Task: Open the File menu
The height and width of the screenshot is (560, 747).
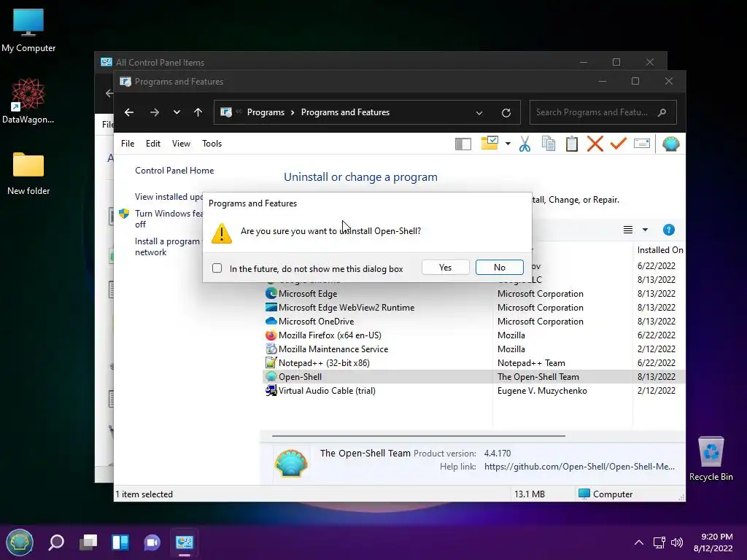Action: (128, 144)
